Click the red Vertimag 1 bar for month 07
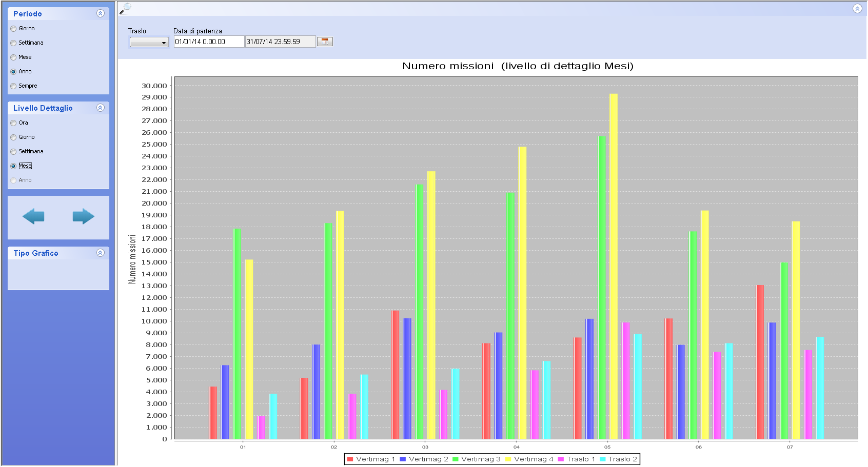The width and height of the screenshot is (868, 467). [x=760, y=362]
